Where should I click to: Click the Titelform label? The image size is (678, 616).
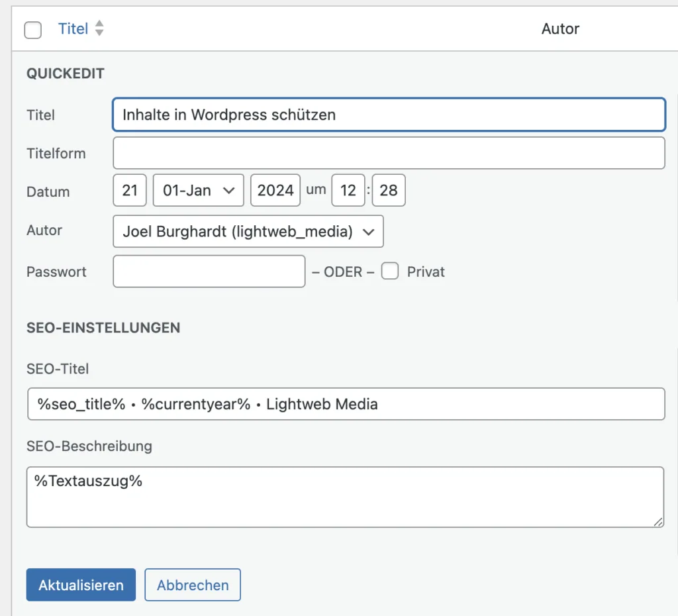[56, 153]
